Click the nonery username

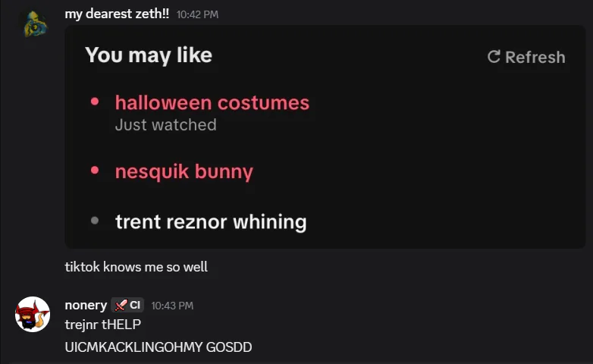pos(86,305)
